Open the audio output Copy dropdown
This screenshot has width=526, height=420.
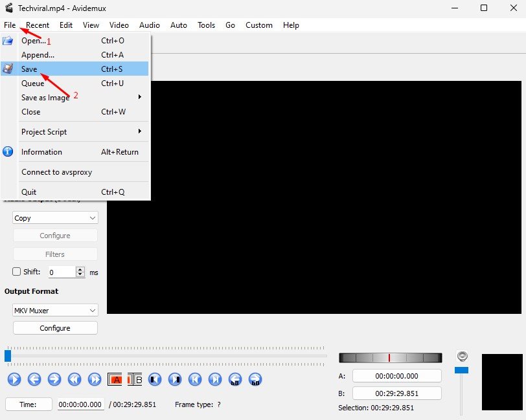[x=55, y=218]
